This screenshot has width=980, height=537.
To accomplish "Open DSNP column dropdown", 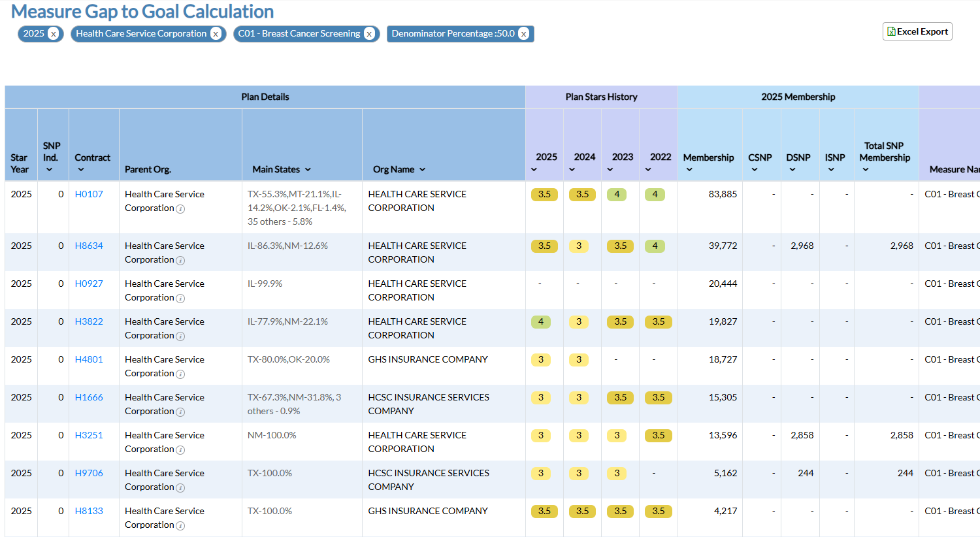I will 792,170.
